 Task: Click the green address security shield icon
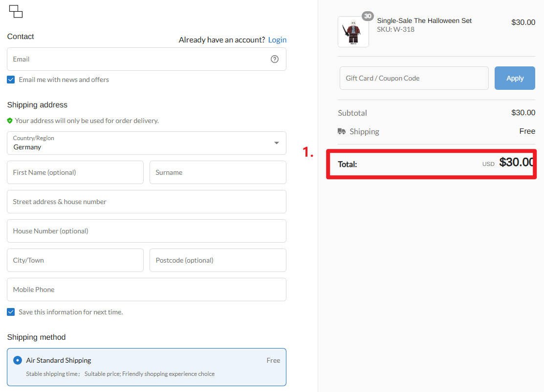10,121
